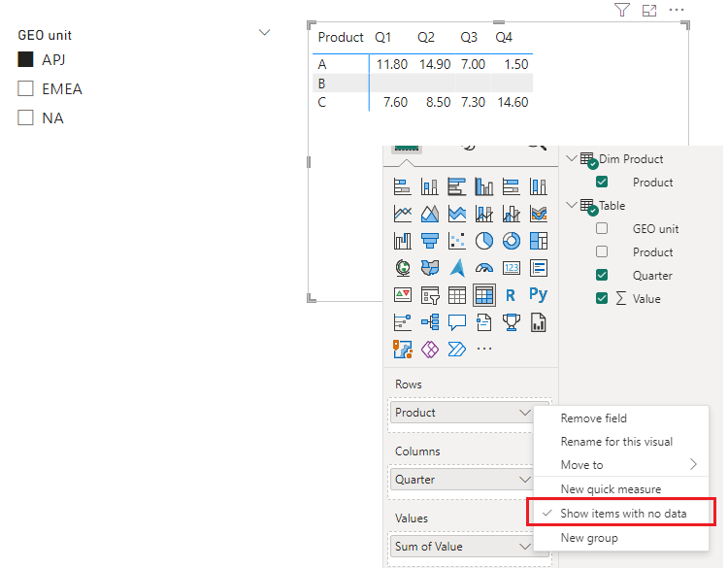Get more visuals via the ellipsis
Screen dimensions: 728x568
484,349
